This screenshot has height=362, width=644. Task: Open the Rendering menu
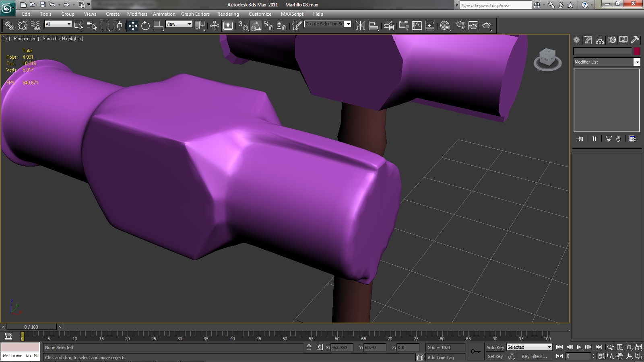pos(228,14)
